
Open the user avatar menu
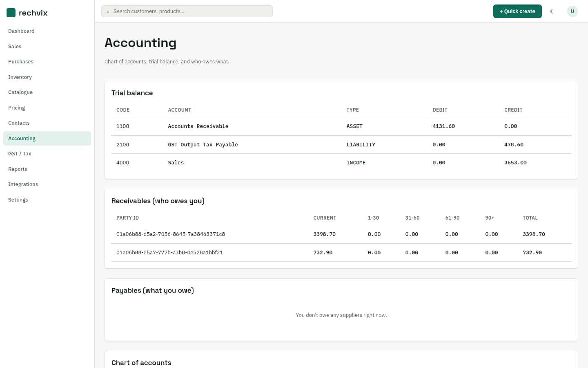[x=572, y=11]
